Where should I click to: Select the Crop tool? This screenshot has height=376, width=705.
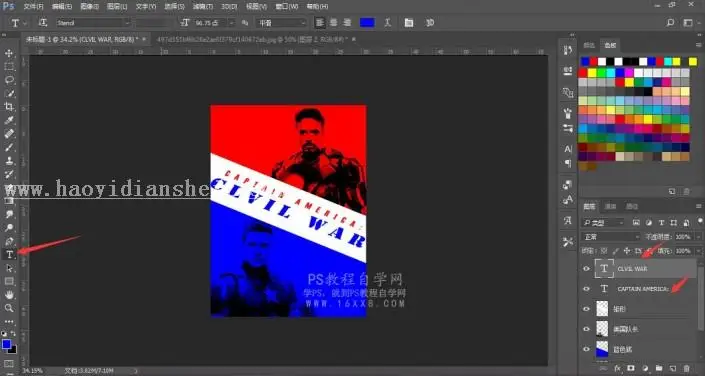pyautogui.click(x=9, y=107)
